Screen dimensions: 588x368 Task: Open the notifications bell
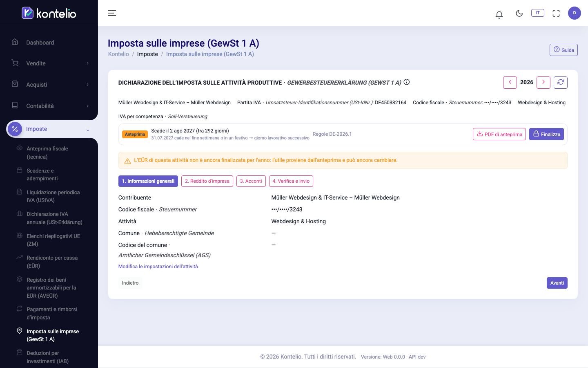coord(499,15)
